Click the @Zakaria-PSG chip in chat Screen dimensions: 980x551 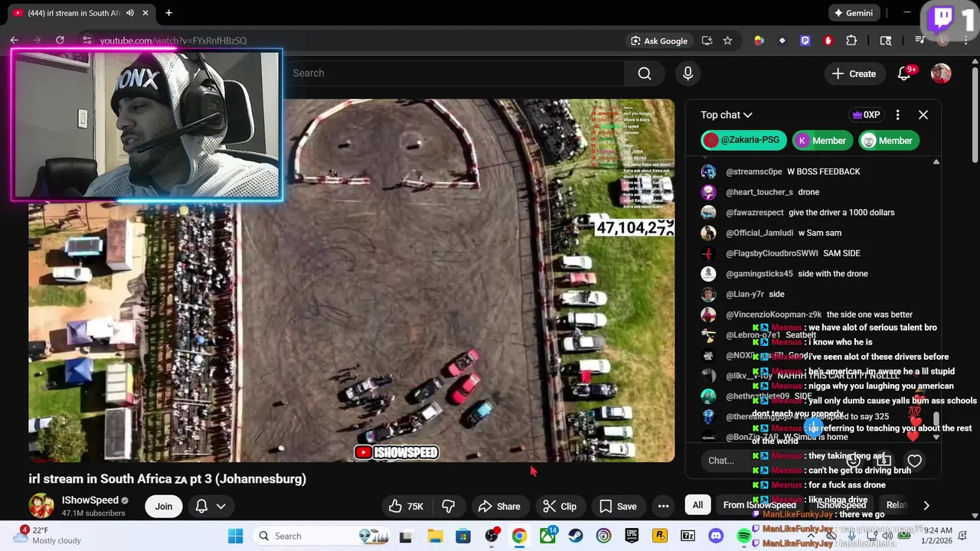coord(743,141)
